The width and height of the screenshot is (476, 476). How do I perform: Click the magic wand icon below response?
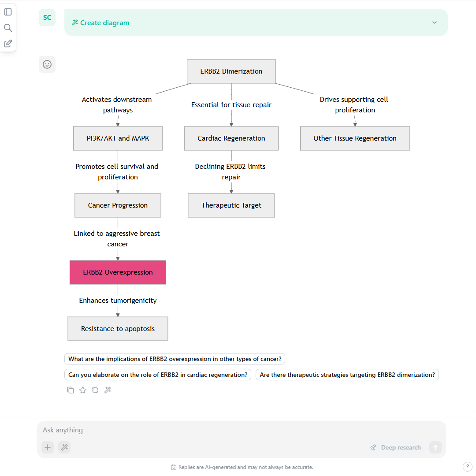(x=108, y=390)
